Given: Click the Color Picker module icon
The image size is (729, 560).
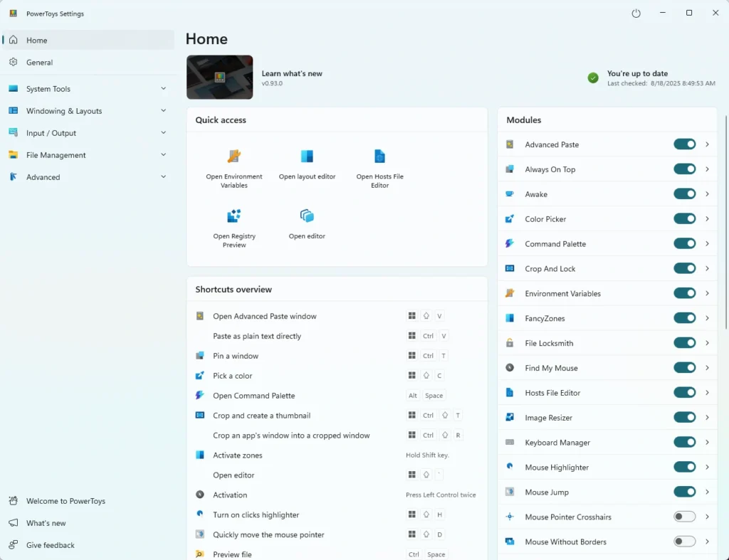Looking at the screenshot, I should pyautogui.click(x=510, y=218).
